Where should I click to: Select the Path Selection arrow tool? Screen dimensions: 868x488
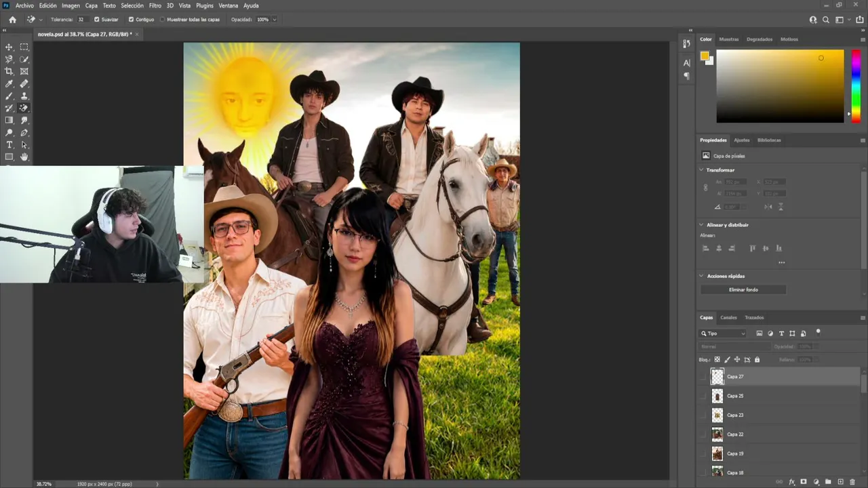tap(24, 144)
